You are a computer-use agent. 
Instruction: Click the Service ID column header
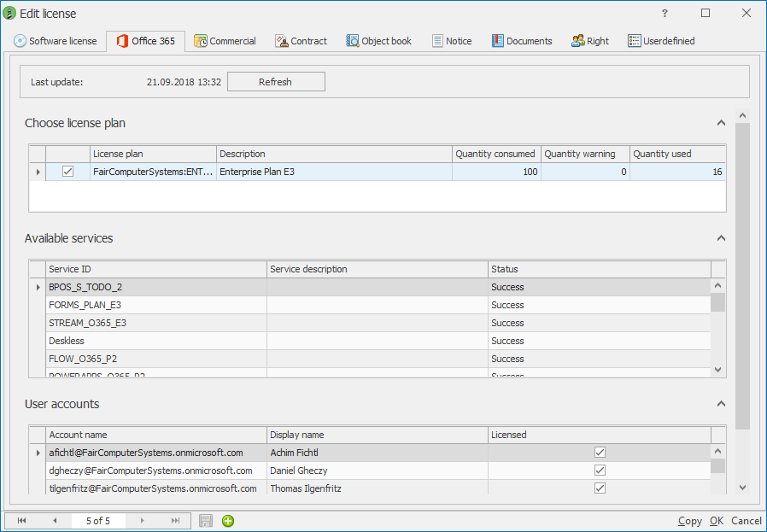156,270
